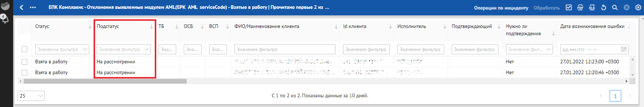Click the Обработать button
This screenshot has width=644, height=107.
click(x=546, y=8)
